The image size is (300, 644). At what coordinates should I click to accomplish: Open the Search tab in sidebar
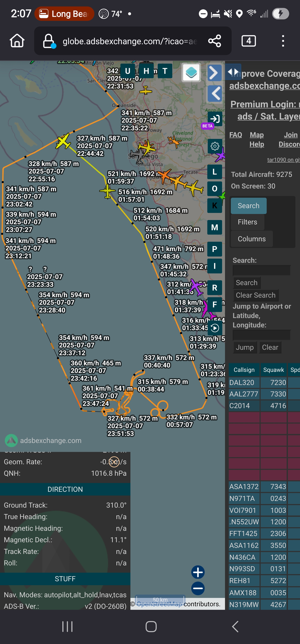(x=249, y=206)
